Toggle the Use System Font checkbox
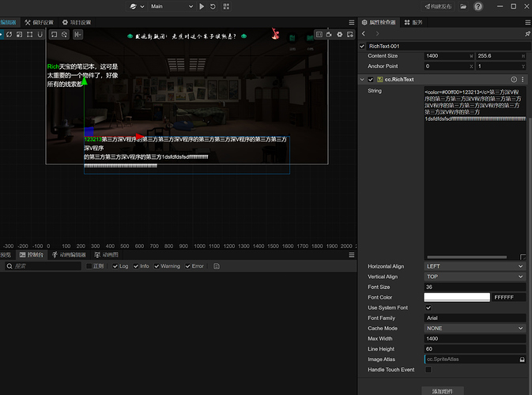 point(428,307)
